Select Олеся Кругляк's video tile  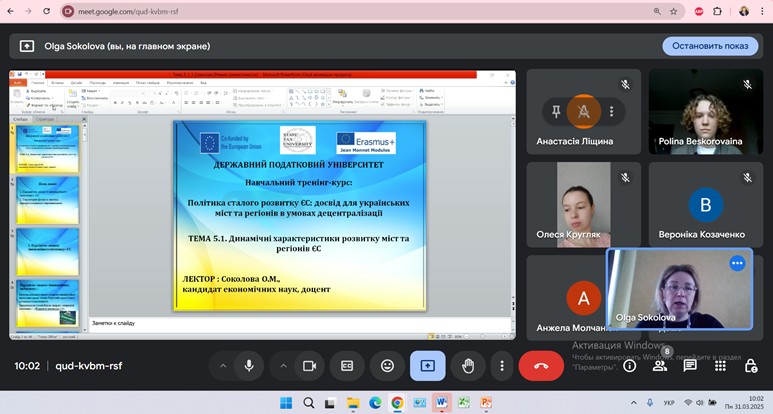pyautogui.click(x=584, y=205)
